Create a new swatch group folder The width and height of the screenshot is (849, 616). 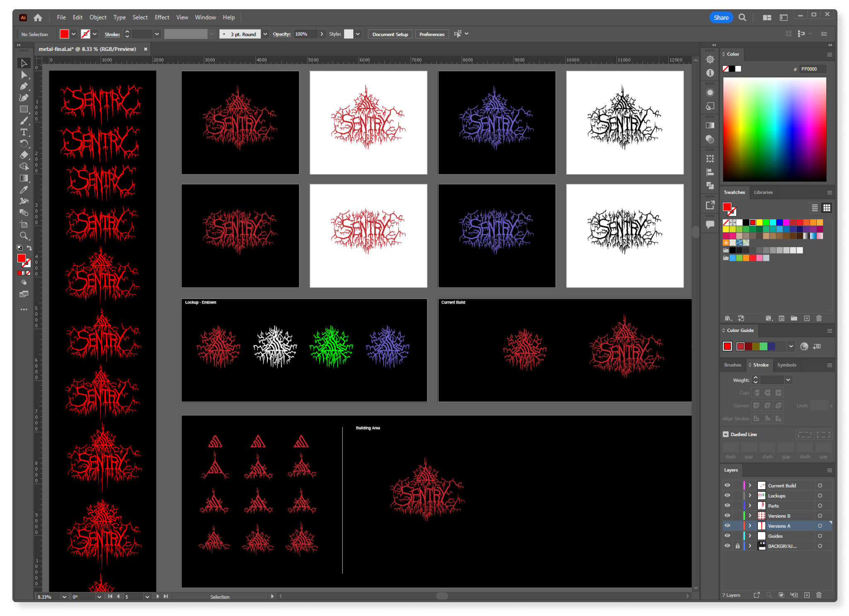(x=794, y=318)
